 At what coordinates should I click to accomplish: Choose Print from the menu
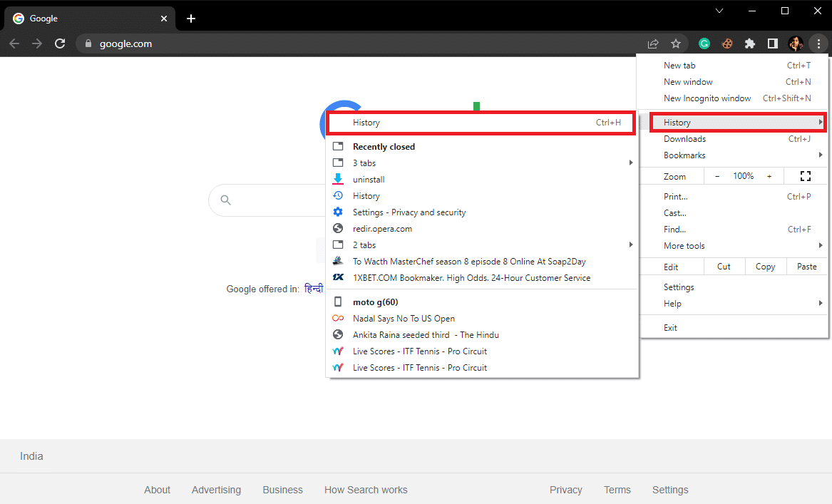(x=734, y=196)
